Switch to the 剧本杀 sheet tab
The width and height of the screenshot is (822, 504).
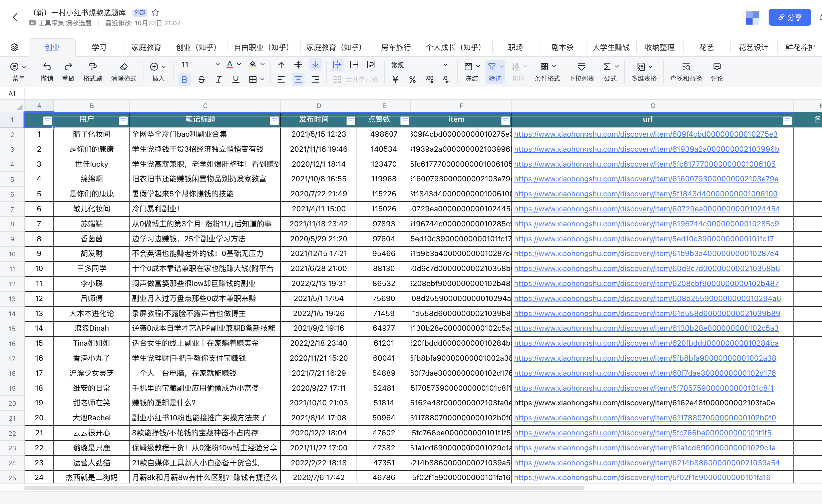pos(562,47)
